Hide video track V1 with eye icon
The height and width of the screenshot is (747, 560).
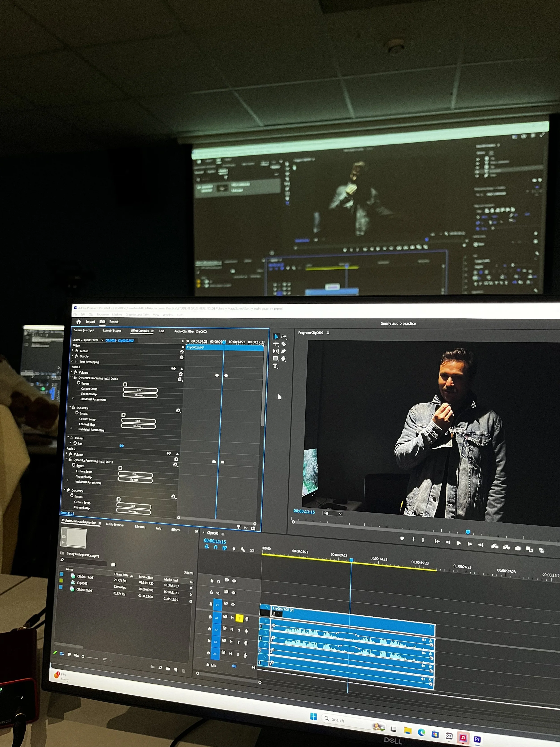click(x=233, y=604)
